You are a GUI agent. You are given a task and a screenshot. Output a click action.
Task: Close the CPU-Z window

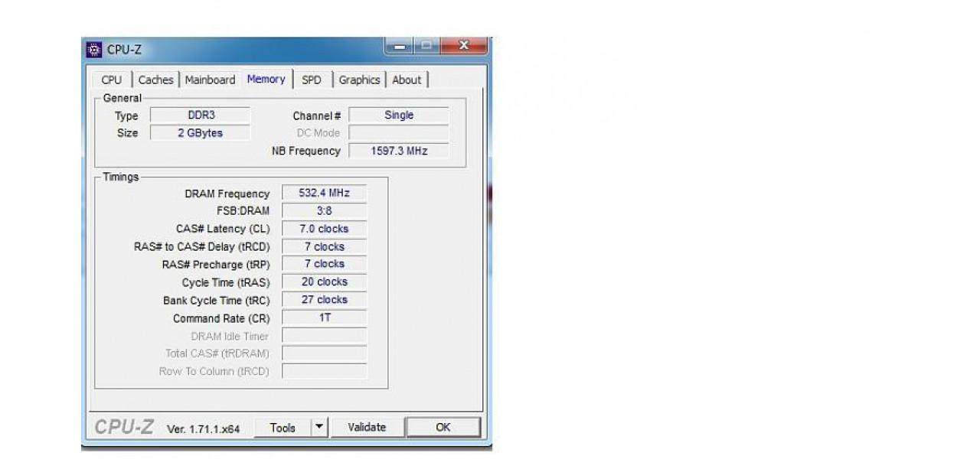click(x=462, y=46)
